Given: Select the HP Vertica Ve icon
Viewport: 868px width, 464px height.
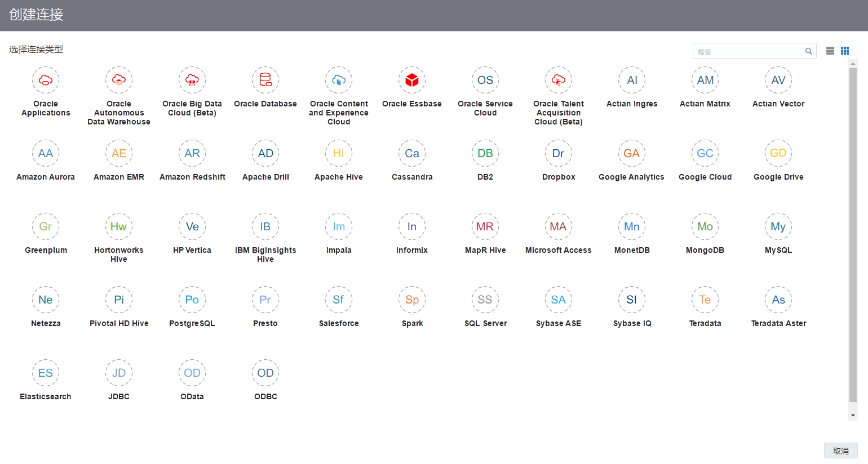Looking at the screenshot, I should pyautogui.click(x=192, y=226).
